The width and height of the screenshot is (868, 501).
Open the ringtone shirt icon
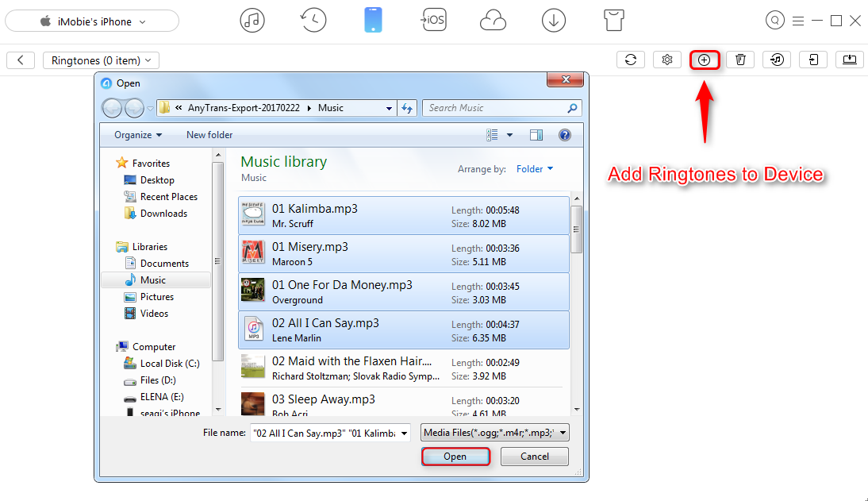click(x=614, y=21)
